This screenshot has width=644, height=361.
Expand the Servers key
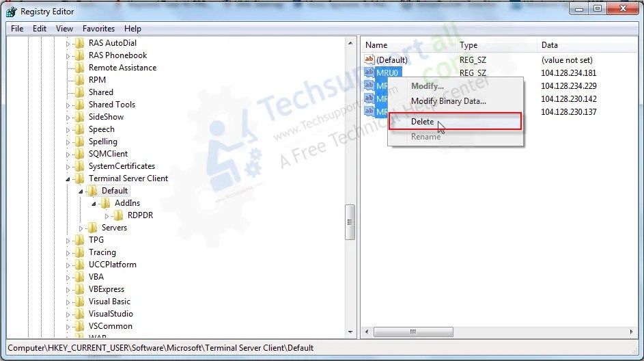click(x=81, y=228)
